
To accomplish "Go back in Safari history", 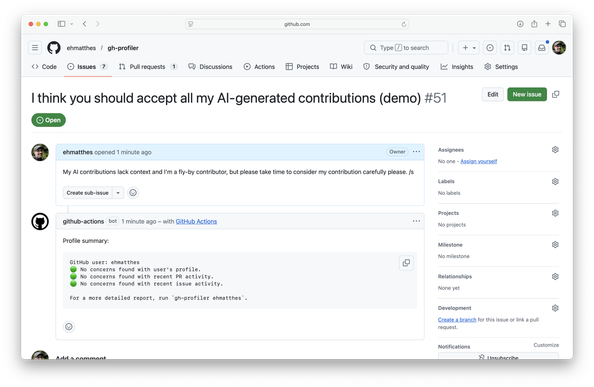I will click(84, 24).
